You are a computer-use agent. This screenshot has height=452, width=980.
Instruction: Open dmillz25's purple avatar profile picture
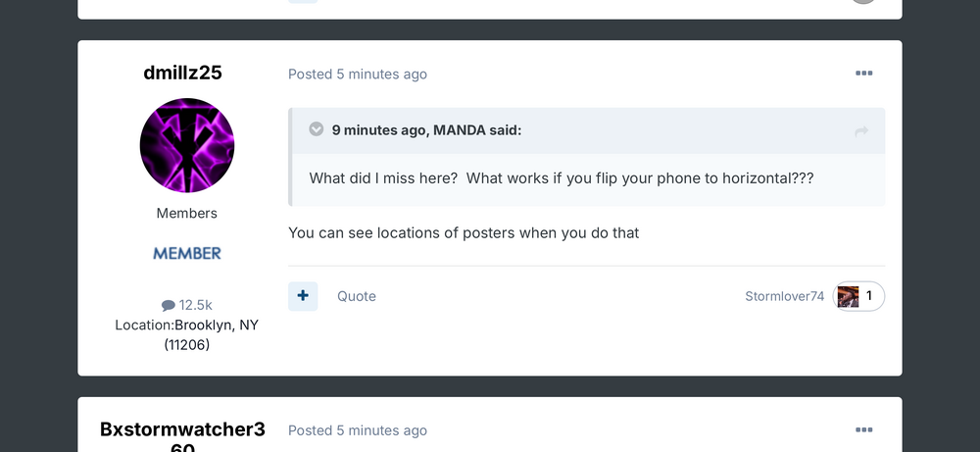187,145
